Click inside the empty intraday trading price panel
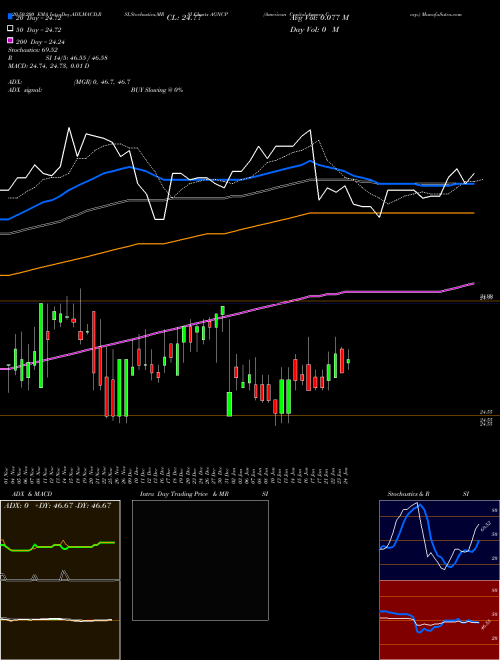The width and height of the screenshot is (500, 660). 200,560
